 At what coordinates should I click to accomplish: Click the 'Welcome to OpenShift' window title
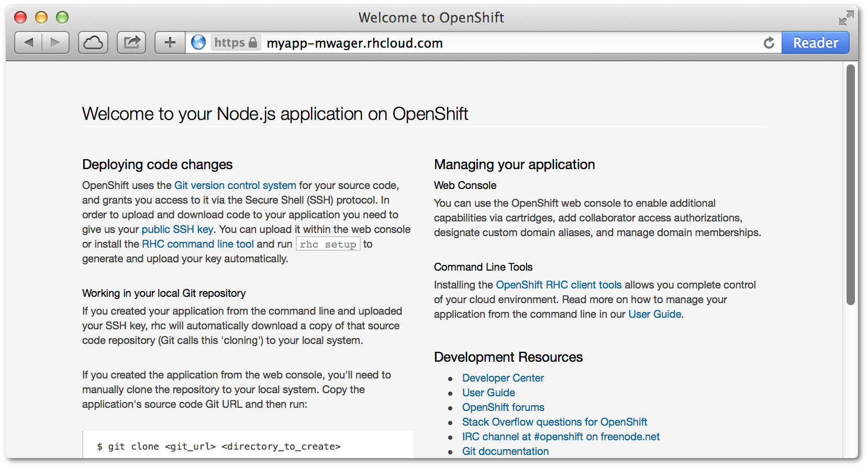431,17
